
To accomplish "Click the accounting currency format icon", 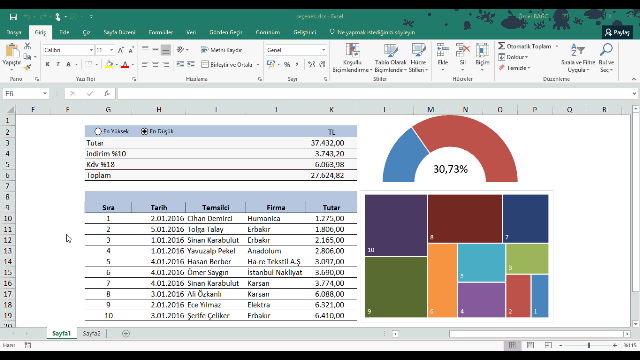I will [271, 64].
